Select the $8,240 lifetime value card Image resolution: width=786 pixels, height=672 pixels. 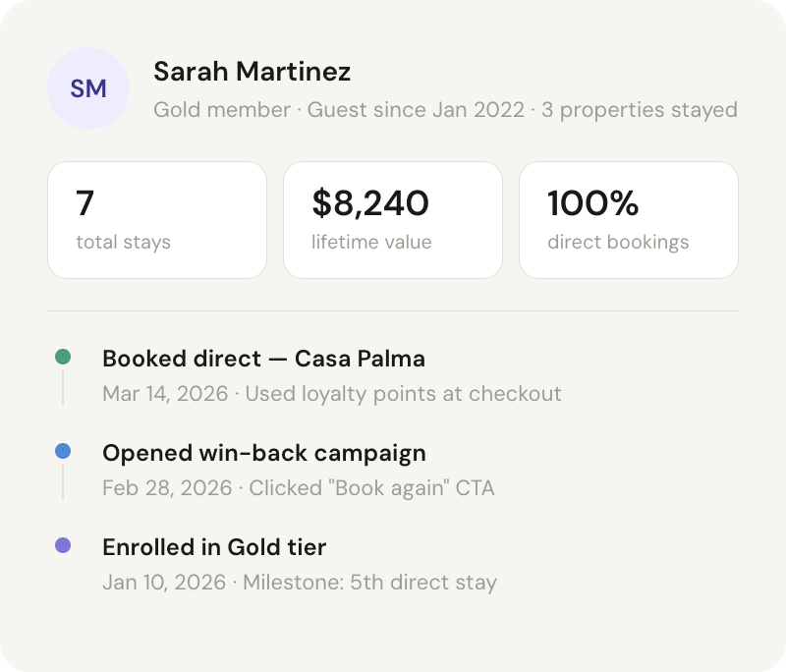tap(393, 220)
